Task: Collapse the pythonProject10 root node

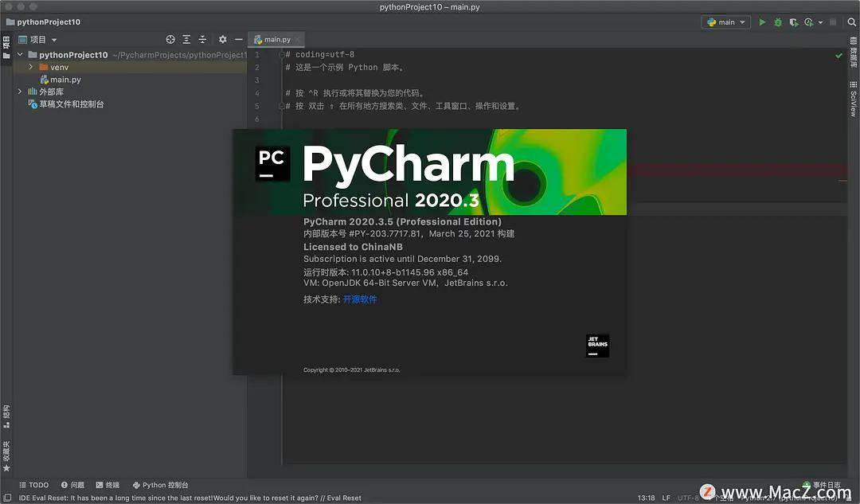Action: pyautogui.click(x=20, y=55)
